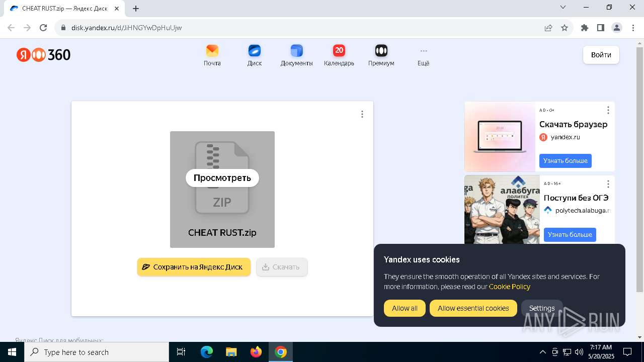Screen dimensions: 644x362
Task: Open File Explorer from taskbar
Action: (x=231, y=352)
